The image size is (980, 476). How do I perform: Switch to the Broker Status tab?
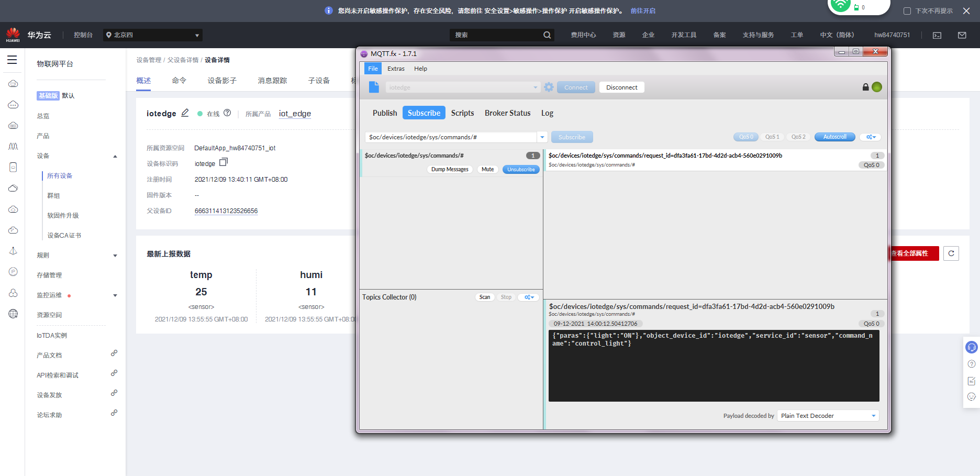click(x=507, y=113)
